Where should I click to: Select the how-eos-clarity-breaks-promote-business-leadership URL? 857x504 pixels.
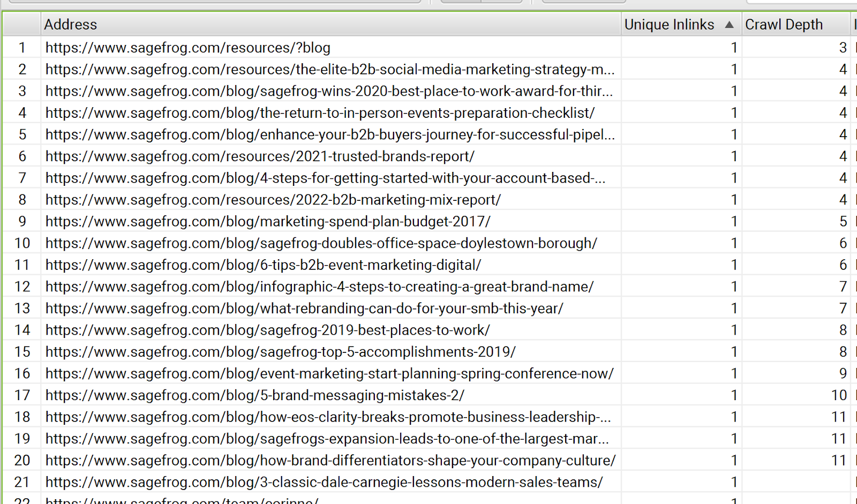point(328,417)
